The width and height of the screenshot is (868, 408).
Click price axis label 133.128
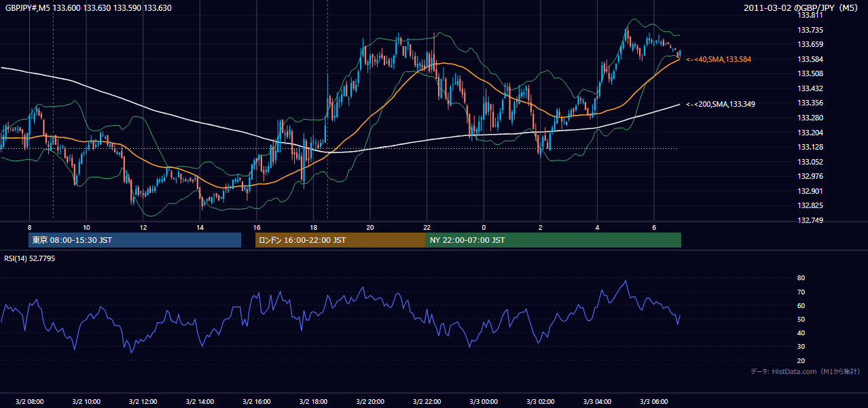810,148
